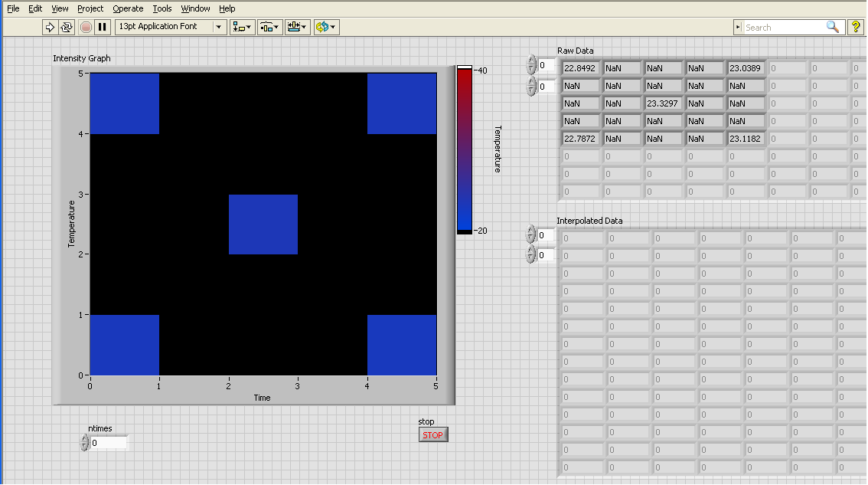Click the Run arrow button
868x485 pixels.
[50, 27]
